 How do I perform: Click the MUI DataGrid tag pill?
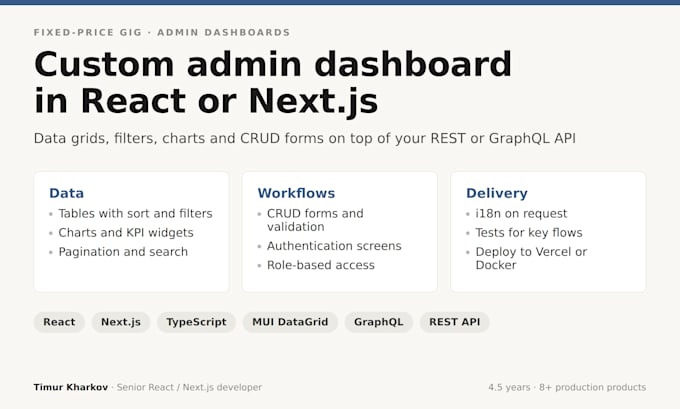(x=290, y=322)
